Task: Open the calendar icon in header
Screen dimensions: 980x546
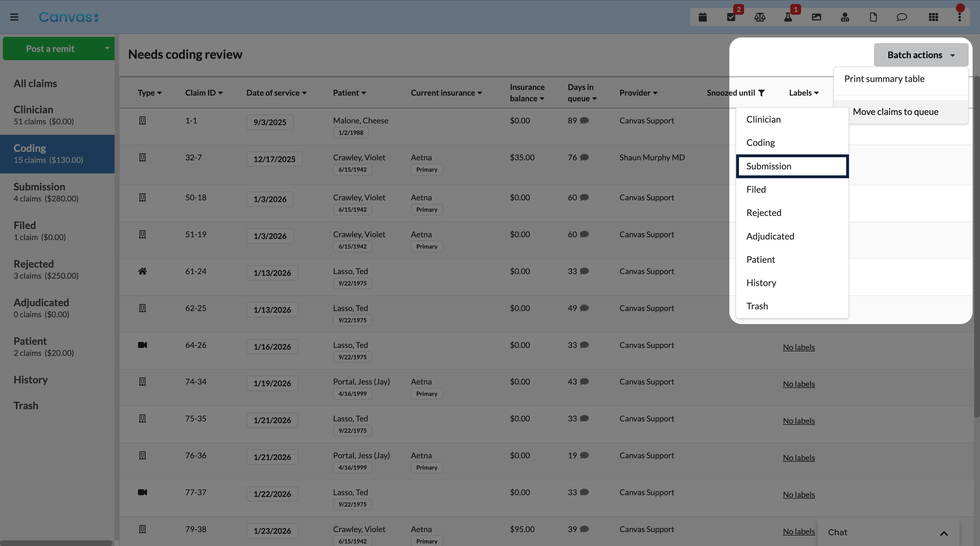Action: point(703,17)
